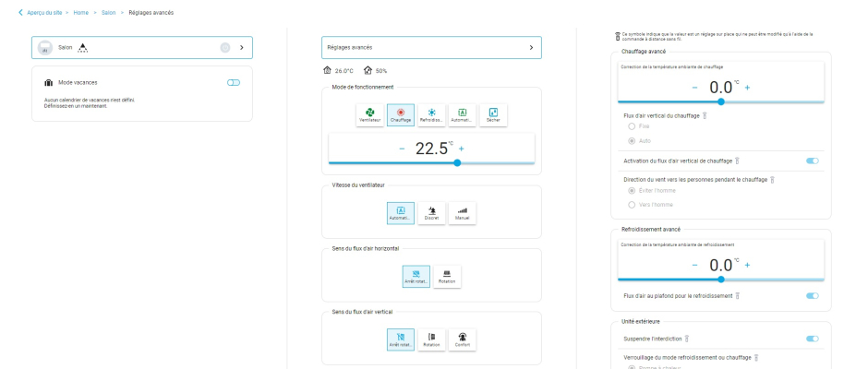Click the Vitesse du ventilateur heading
The width and height of the screenshot is (868, 369).
click(x=358, y=184)
